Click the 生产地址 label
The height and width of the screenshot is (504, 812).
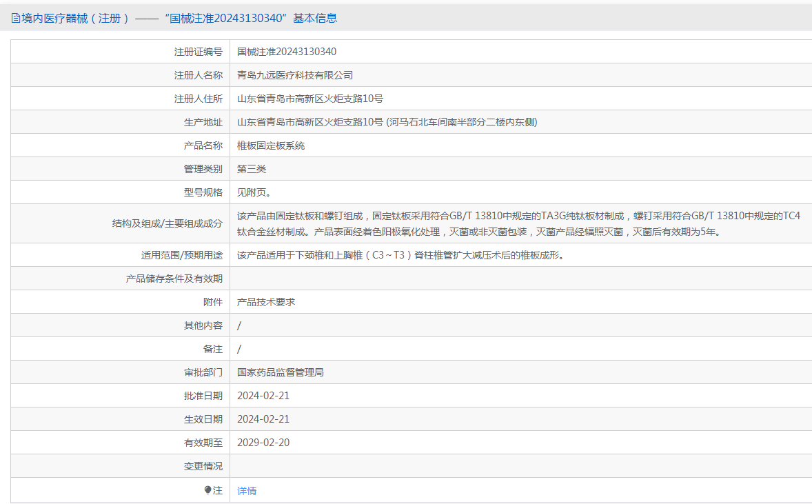tap(203, 122)
